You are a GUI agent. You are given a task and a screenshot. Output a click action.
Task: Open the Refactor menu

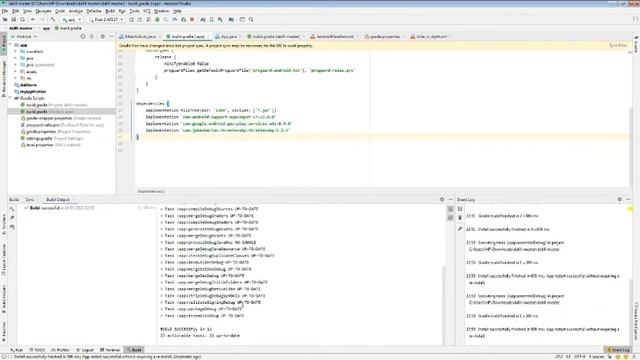click(x=93, y=11)
